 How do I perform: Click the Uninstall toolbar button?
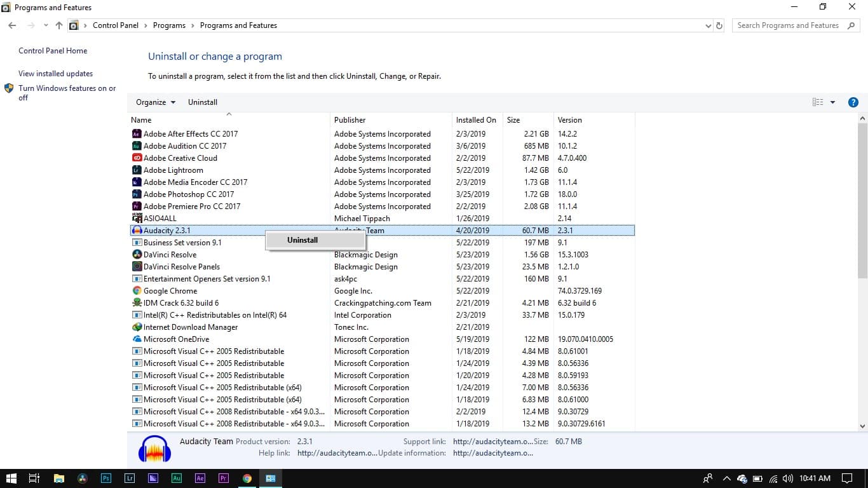point(203,102)
